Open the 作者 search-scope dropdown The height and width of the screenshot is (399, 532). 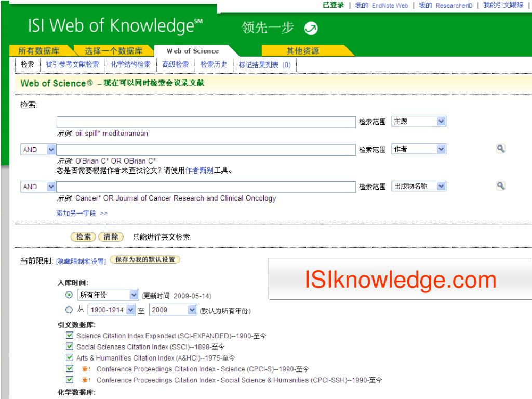[x=419, y=149]
